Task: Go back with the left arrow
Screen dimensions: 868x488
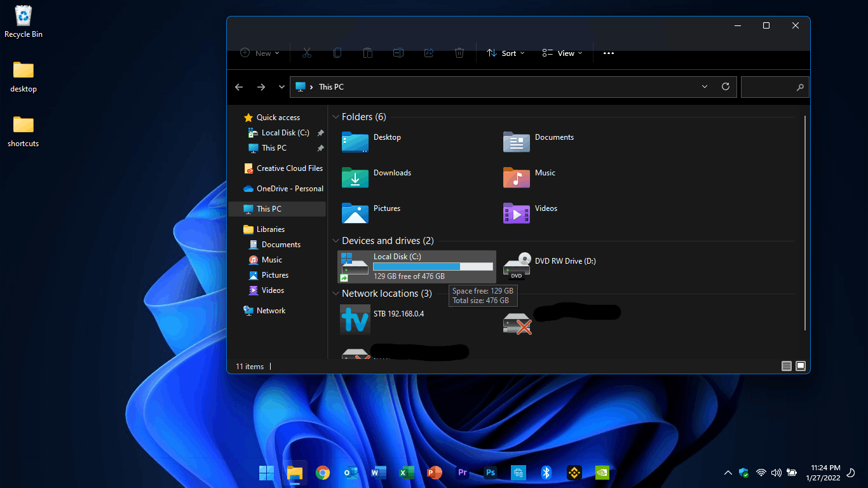Action: [239, 87]
